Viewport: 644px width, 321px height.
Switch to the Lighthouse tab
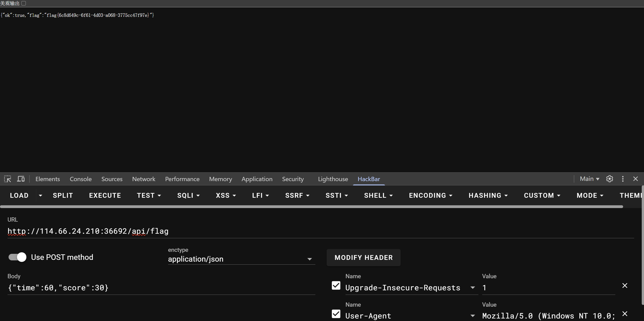[333, 179]
